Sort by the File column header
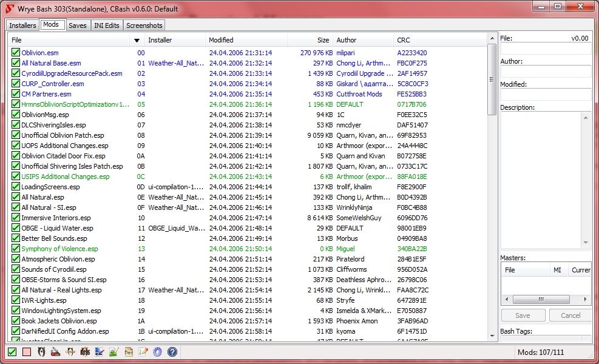The height and width of the screenshot is (364, 599). coord(69,39)
